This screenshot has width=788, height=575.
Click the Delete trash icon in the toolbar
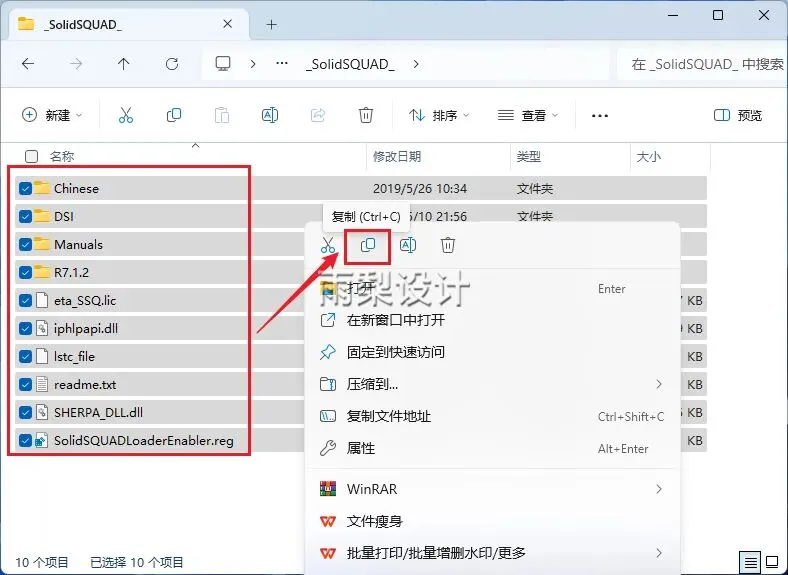(x=366, y=115)
